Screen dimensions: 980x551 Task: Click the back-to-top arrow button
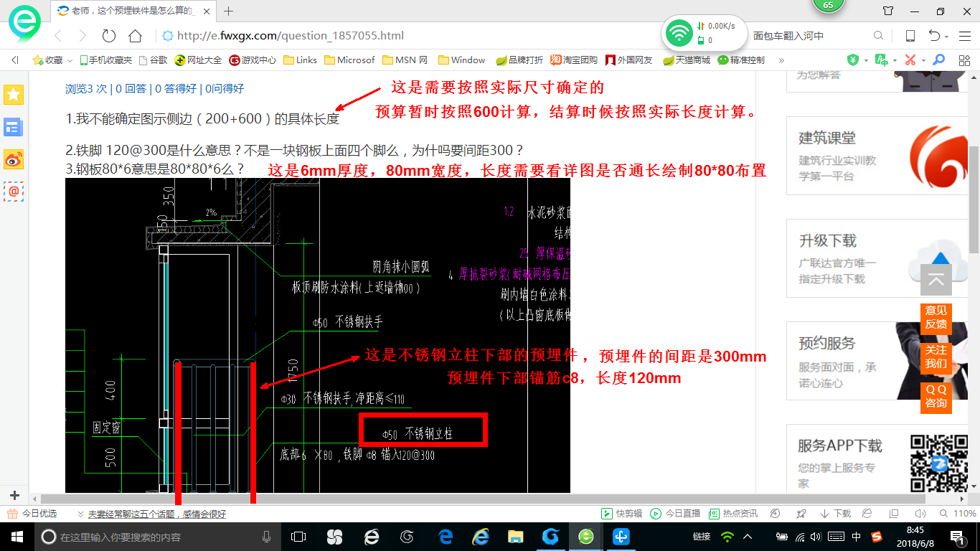(x=936, y=280)
